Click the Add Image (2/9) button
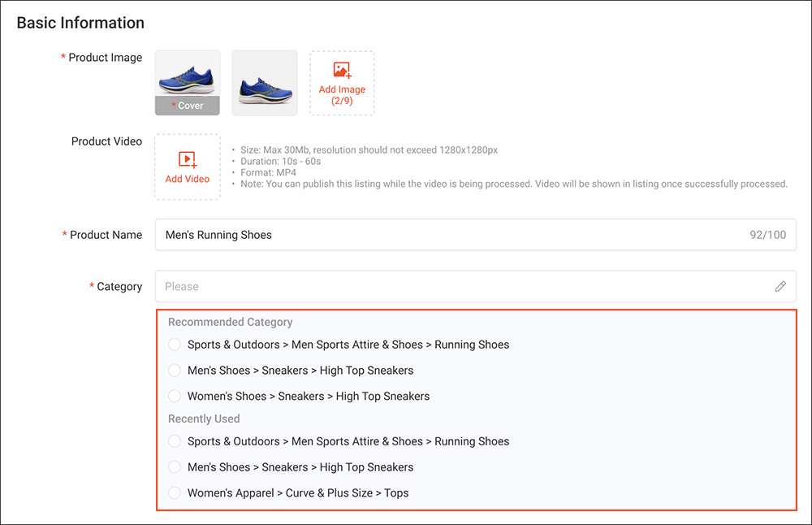The height and width of the screenshot is (525, 812). click(x=341, y=82)
